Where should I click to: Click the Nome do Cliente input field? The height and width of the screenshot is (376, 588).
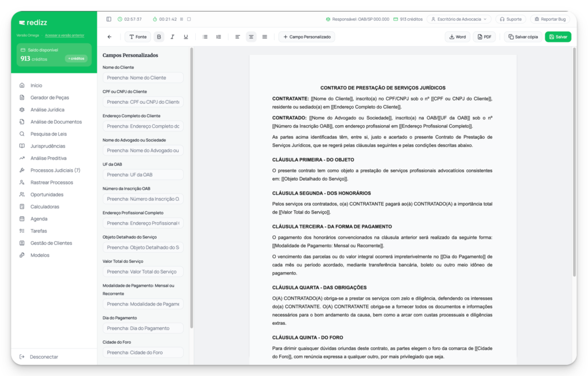143,77
